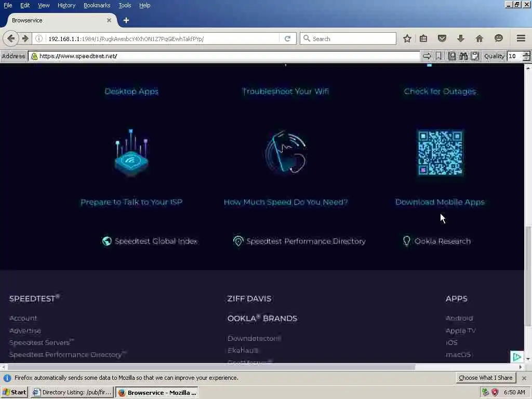
Task: Click the phone speed gauge illustration
Action: point(286,152)
